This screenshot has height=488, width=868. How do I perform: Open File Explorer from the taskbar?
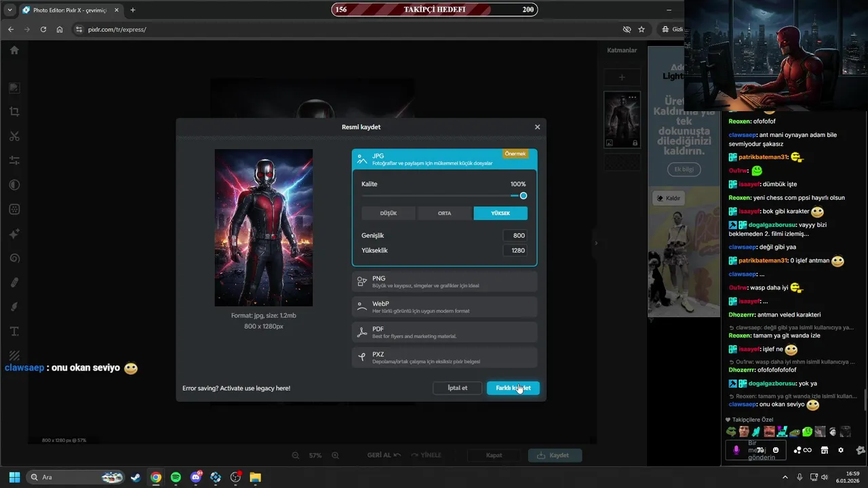coord(255,477)
